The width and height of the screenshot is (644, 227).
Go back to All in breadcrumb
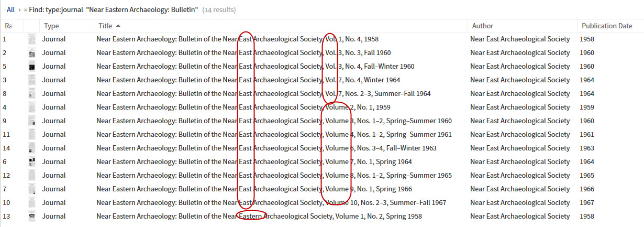click(x=10, y=9)
